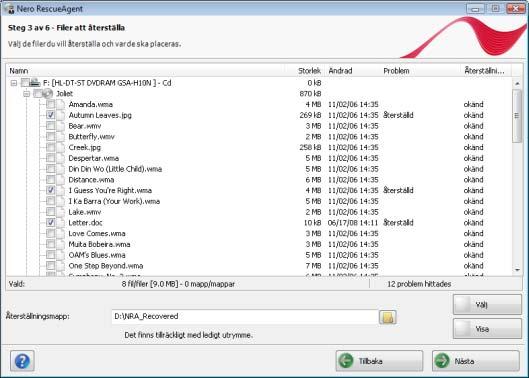
Task: Click the drive icon for F: DVDRAM
Action: click(35, 82)
